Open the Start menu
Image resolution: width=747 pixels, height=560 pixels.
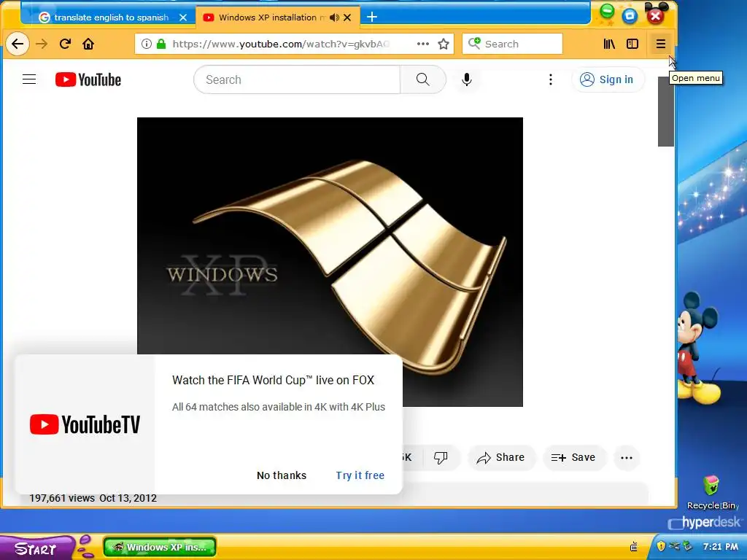[x=36, y=548]
